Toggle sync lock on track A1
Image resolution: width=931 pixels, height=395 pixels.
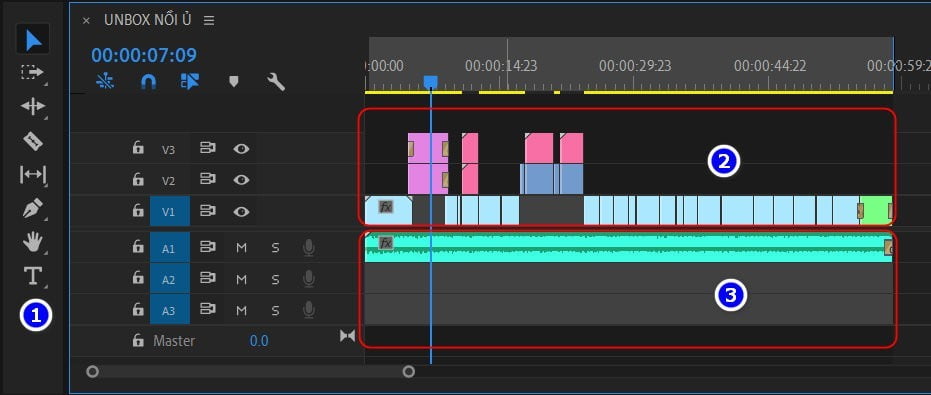(207, 247)
